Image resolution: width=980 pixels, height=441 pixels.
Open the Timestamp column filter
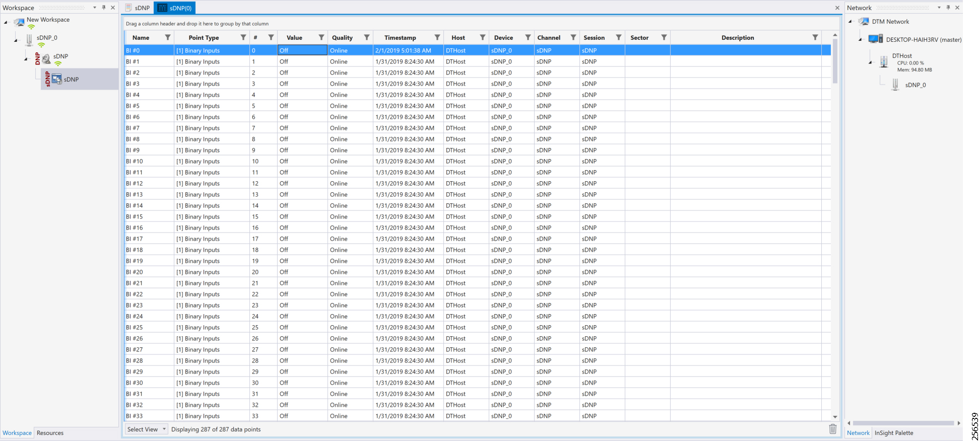tap(437, 37)
